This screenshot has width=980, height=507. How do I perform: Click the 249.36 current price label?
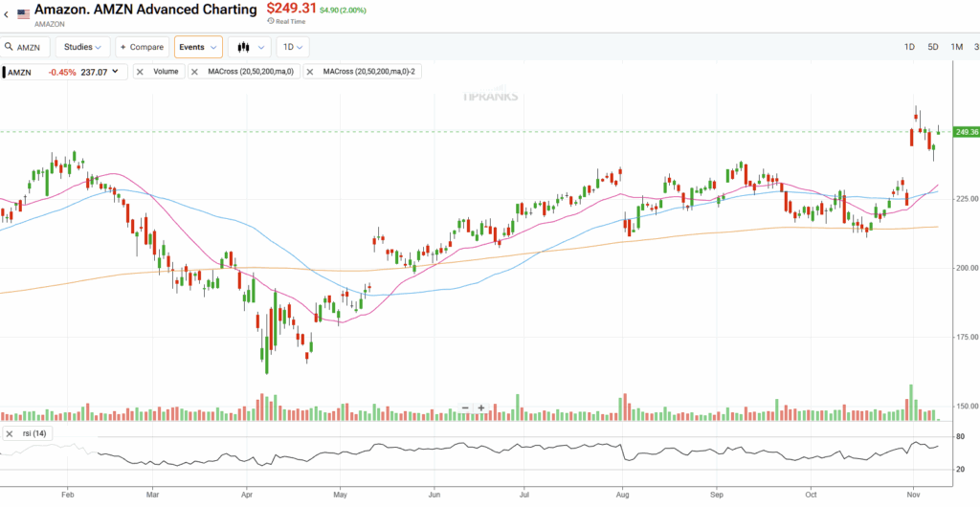[966, 132]
